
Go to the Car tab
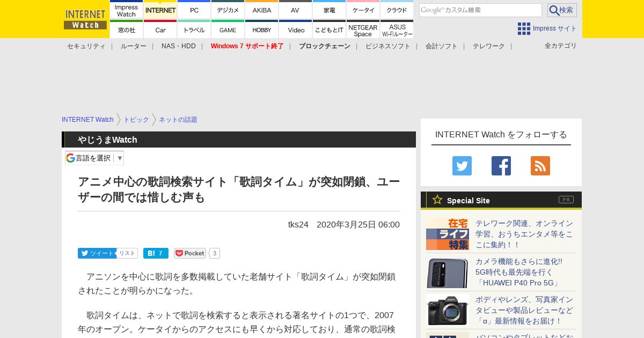click(x=160, y=30)
